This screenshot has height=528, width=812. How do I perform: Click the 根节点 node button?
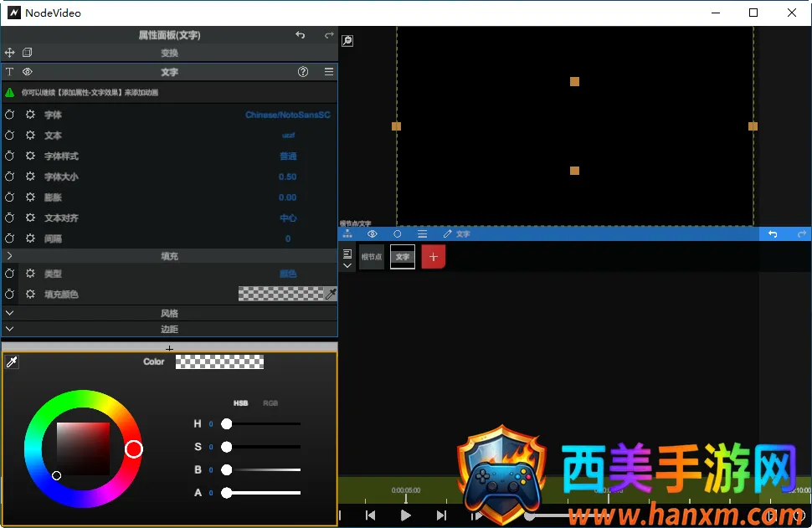coord(372,257)
